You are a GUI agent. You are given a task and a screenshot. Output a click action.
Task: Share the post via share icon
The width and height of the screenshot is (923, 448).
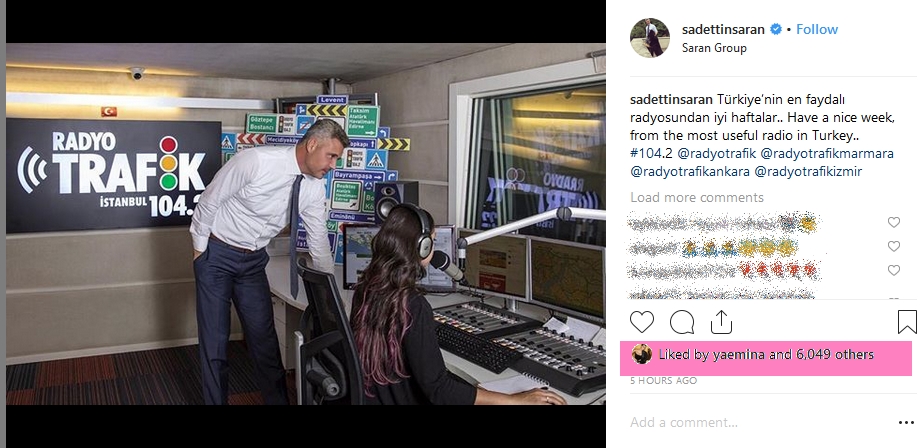click(721, 322)
